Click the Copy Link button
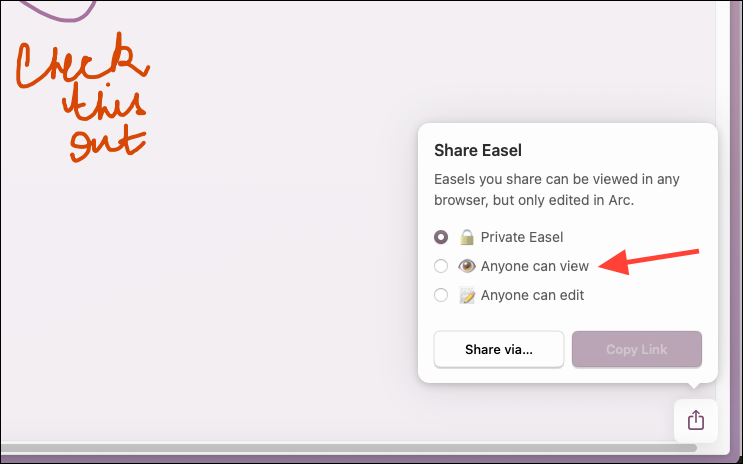Viewport: 743px width, 464px height. coord(636,349)
